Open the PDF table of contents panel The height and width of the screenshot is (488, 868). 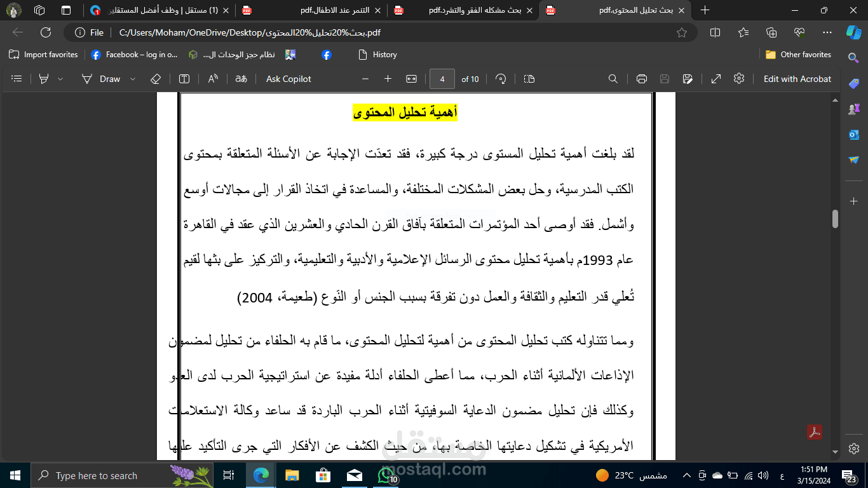(x=17, y=79)
